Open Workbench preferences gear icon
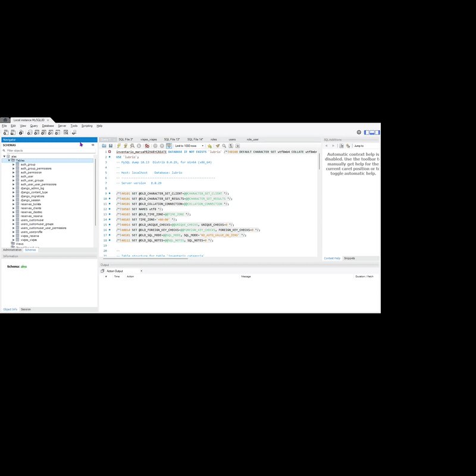The height and width of the screenshot is (476, 476). 359,132
